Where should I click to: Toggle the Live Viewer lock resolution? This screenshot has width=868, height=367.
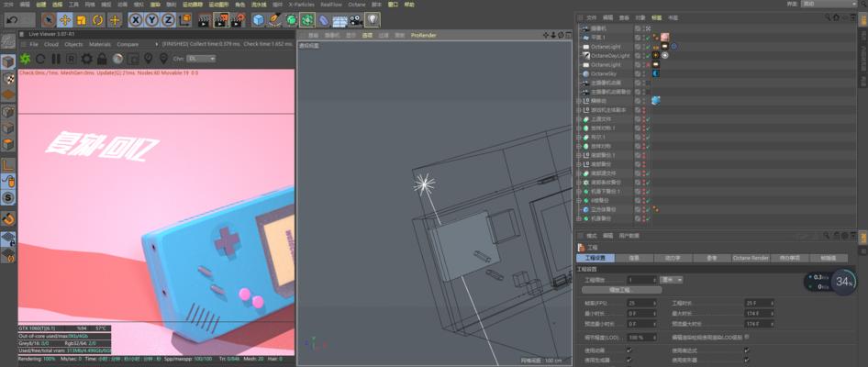coord(102,58)
